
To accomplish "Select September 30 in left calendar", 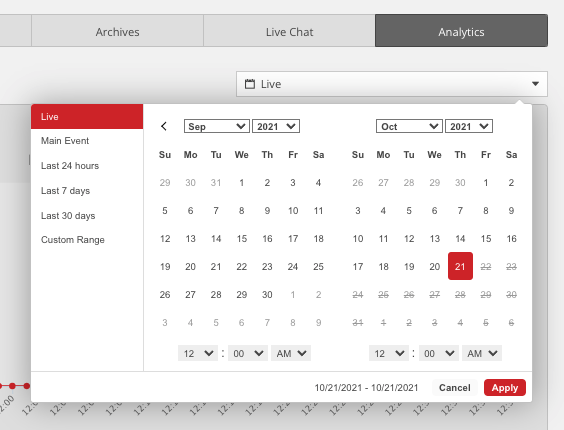I will coord(267,294).
